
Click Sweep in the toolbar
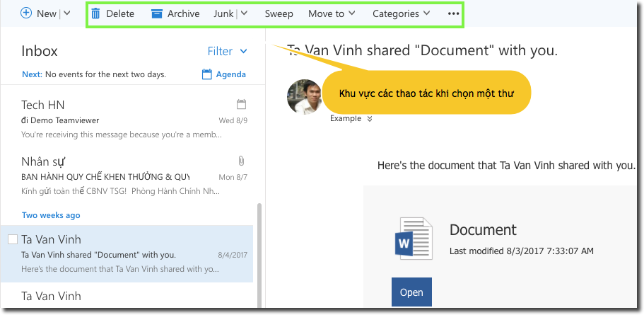tap(279, 13)
